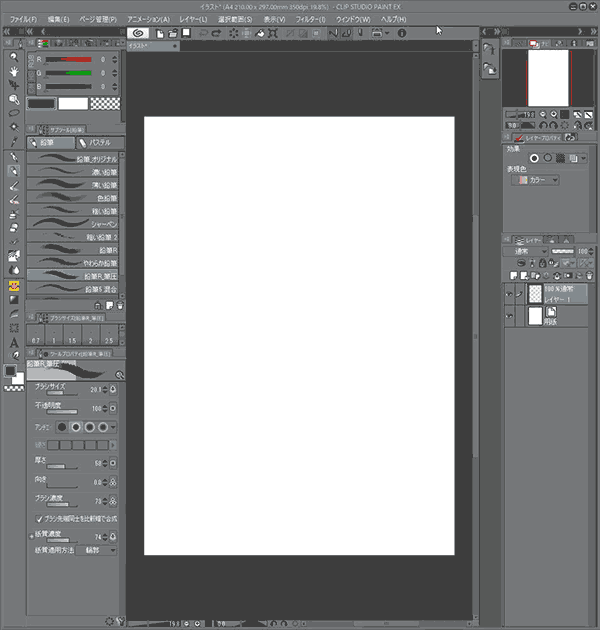This screenshot has height=630, width=600.
Task: Choose brush size preset 1.5
Action: 72,335
